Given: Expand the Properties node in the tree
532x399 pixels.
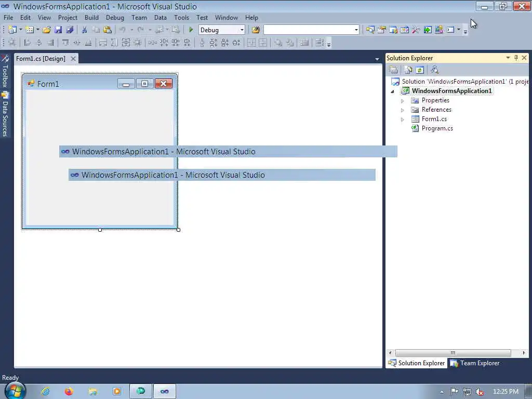Looking at the screenshot, I should click(x=403, y=101).
